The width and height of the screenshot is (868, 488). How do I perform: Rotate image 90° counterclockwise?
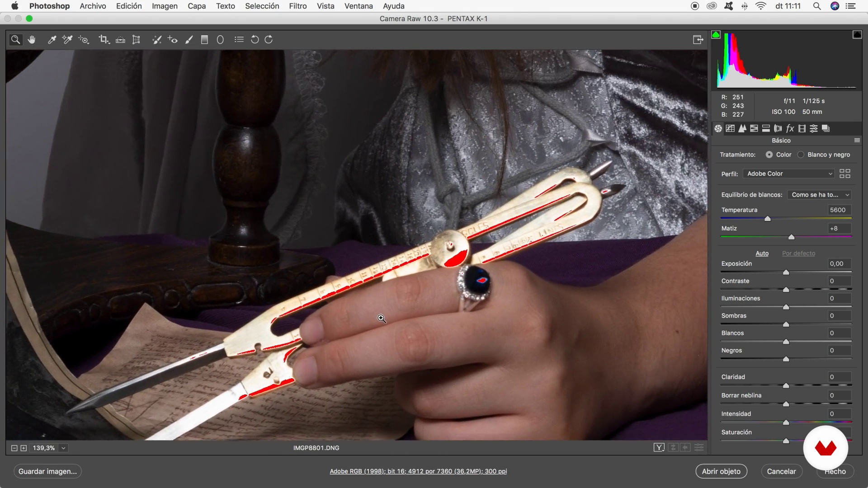tap(255, 40)
